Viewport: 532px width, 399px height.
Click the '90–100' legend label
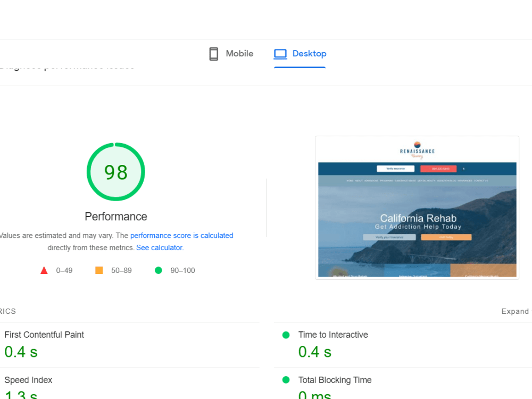coord(182,270)
